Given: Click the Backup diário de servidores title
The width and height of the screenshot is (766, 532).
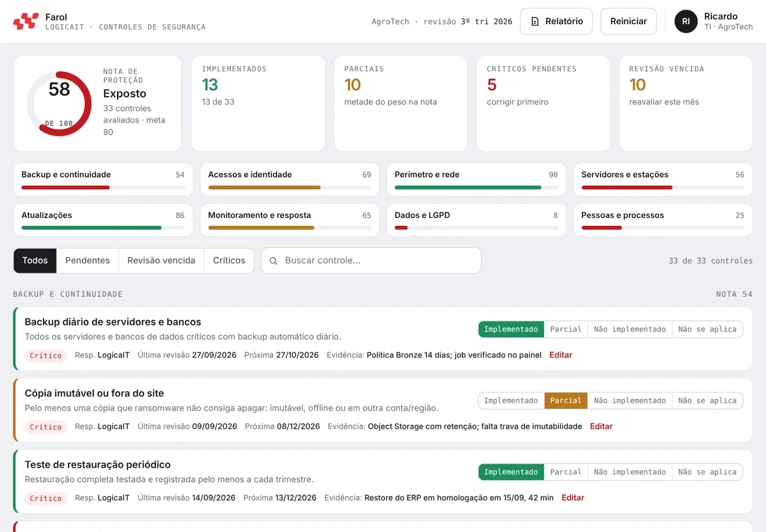Looking at the screenshot, I should coord(113,322).
